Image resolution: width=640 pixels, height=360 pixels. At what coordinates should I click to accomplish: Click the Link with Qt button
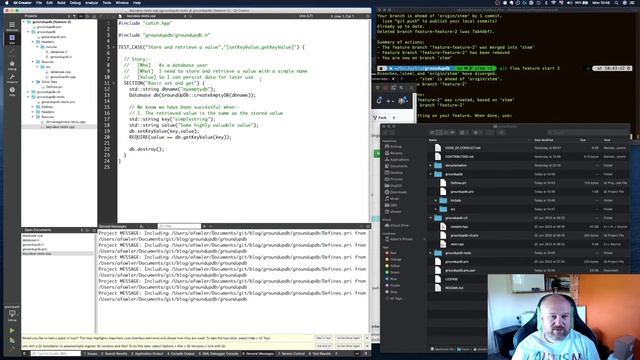point(323,346)
